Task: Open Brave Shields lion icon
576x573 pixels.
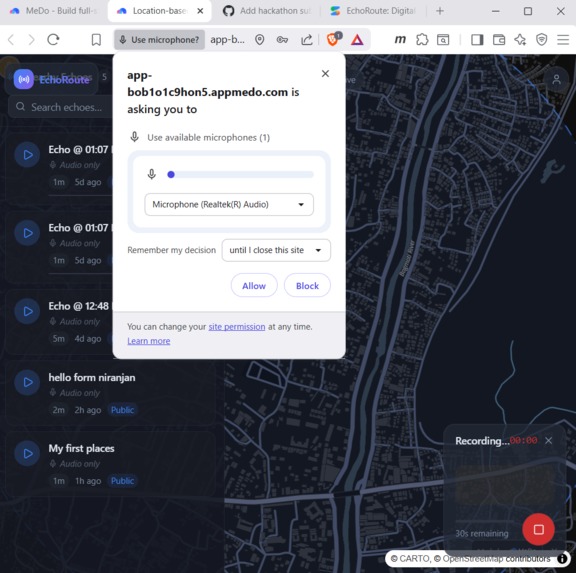Action: pyautogui.click(x=334, y=39)
